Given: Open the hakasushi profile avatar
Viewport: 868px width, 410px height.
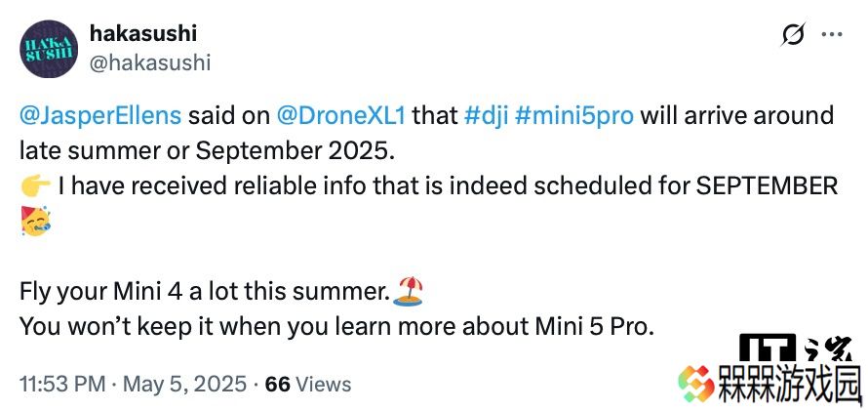Looking at the screenshot, I should click(x=49, y=49).
